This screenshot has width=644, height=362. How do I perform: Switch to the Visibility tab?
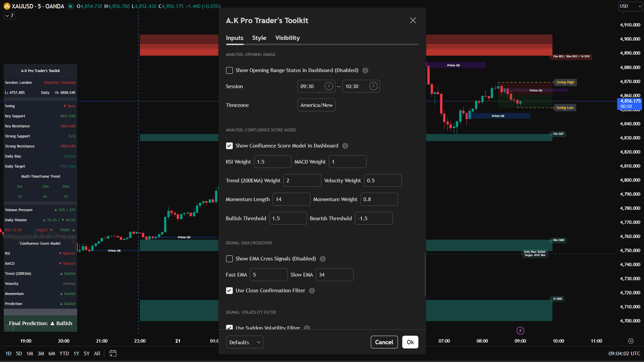[x=287, y=38]
